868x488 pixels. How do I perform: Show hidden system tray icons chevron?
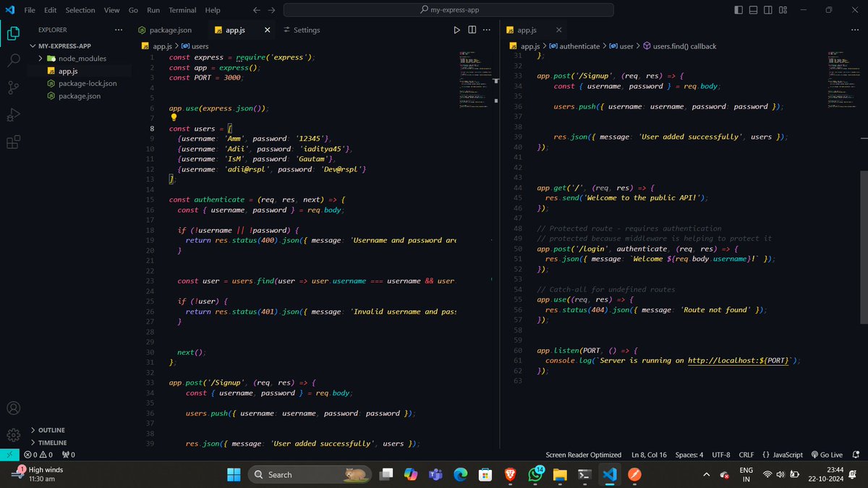pos(706,474)
